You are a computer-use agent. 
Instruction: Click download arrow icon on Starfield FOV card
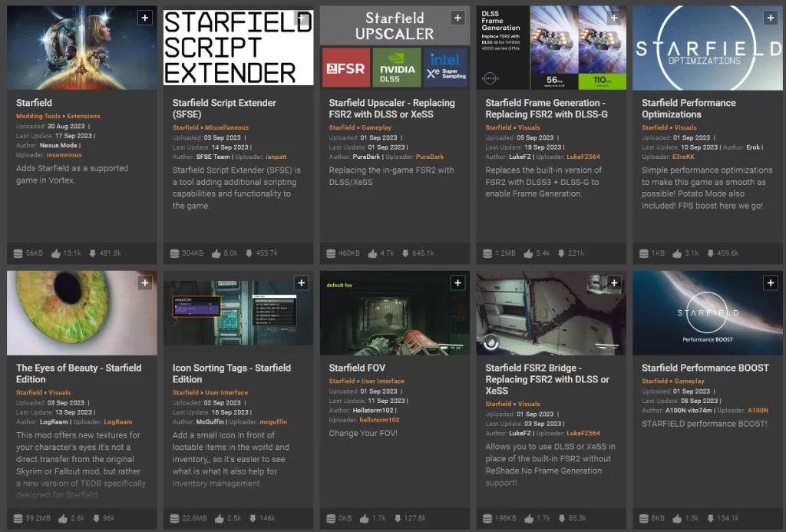click(398, 518)
